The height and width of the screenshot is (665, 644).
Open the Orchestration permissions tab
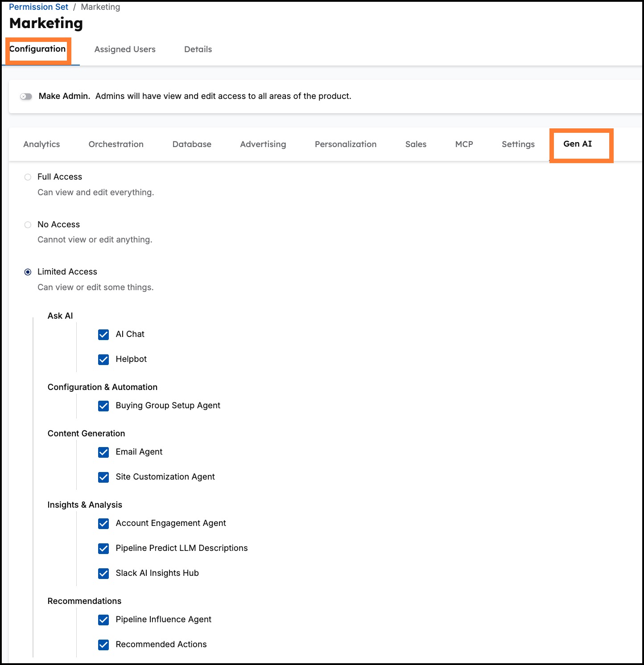pyautogui.click(x=116, y=144)
